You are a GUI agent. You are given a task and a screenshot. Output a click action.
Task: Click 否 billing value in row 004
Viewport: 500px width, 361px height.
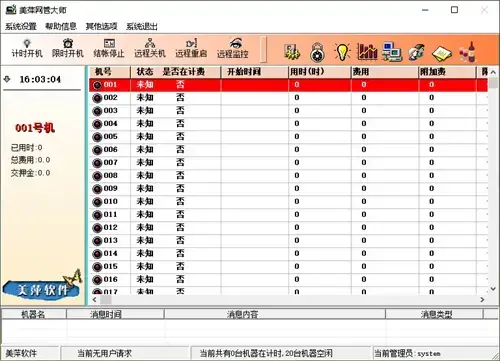tap(180, 123)
